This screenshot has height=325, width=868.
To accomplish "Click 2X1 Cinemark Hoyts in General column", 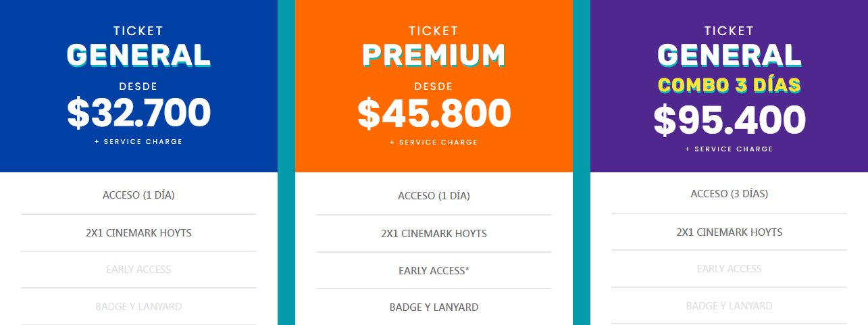I will click(138, 232).
